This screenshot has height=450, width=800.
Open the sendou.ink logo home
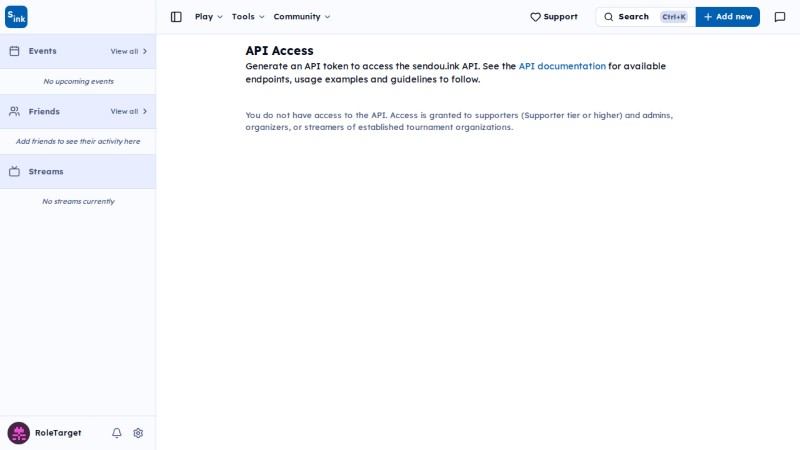(x=16, y=17)
